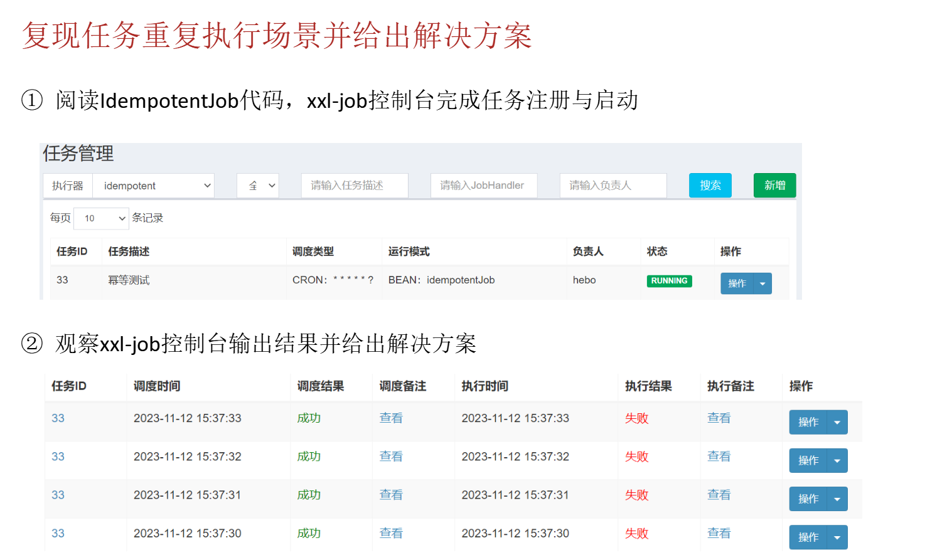View 调度备注 查看 for 15:37:33 row
The width and height of the screenshot is (947, 560).
point(391,418)
